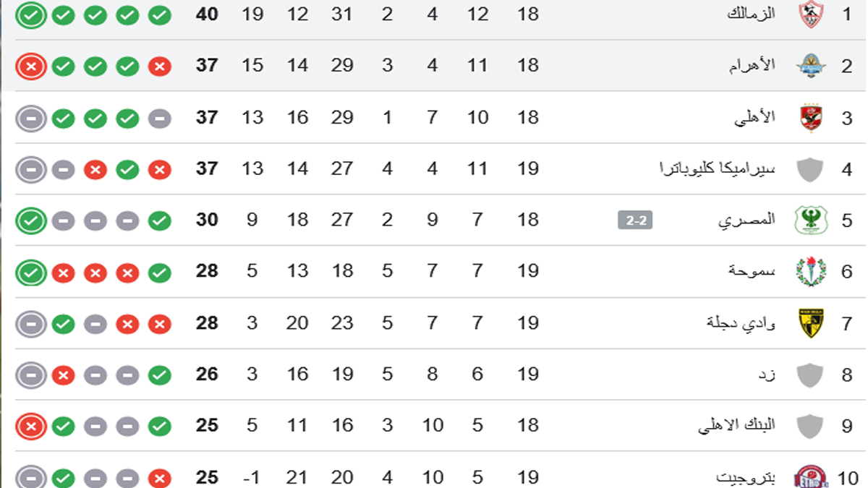Click Al Ahly's outlined gray draw indicator
This screenshot has width=868, height=488.
click(30, 118)
